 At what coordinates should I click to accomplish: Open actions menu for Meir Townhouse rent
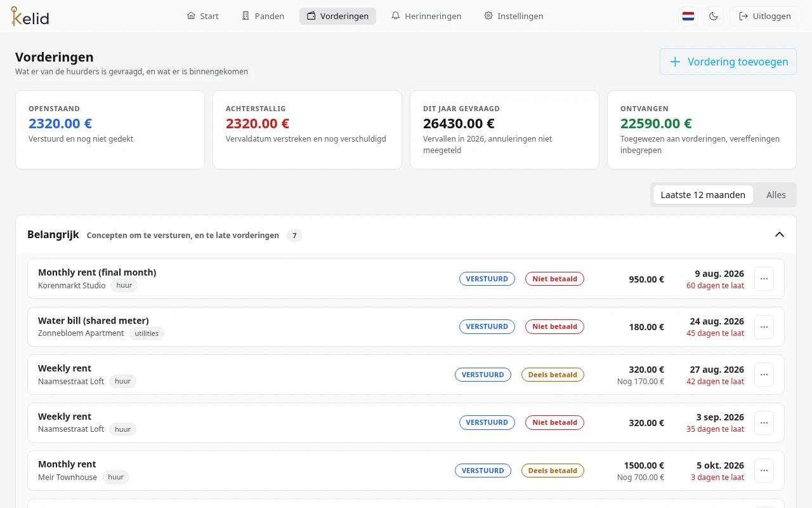click(764, 471)
